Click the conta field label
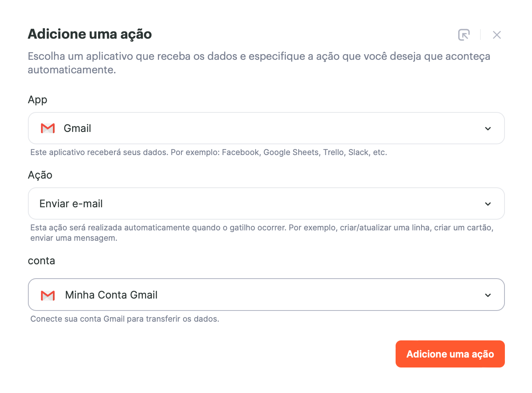Viewport: 532px width, 393px height. pos(41,261)
